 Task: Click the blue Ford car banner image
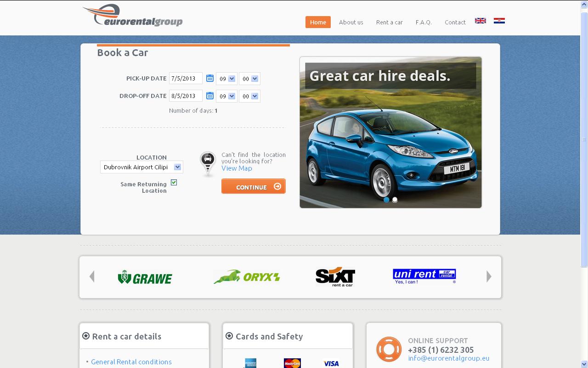(390, 132)
